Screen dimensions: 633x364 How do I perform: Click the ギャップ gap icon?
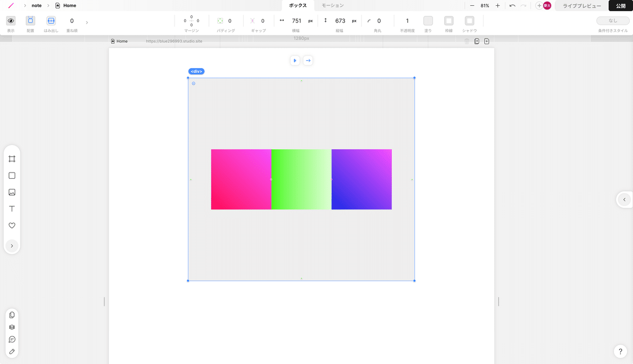coord(252,21)
